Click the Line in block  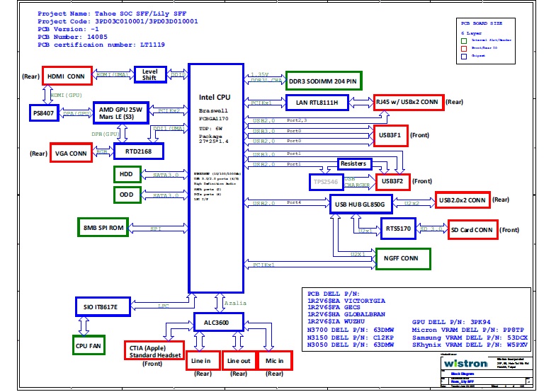(x=203, y=360)
